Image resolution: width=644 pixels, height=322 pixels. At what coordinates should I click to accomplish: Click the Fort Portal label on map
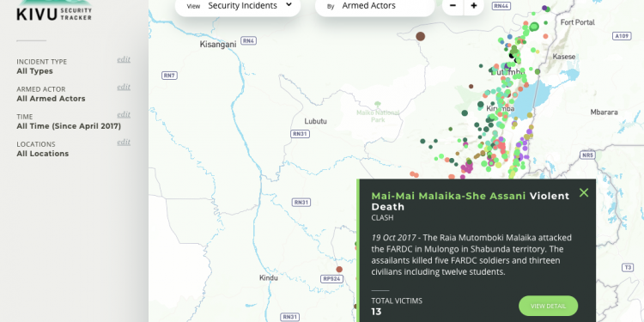(578, 22)
